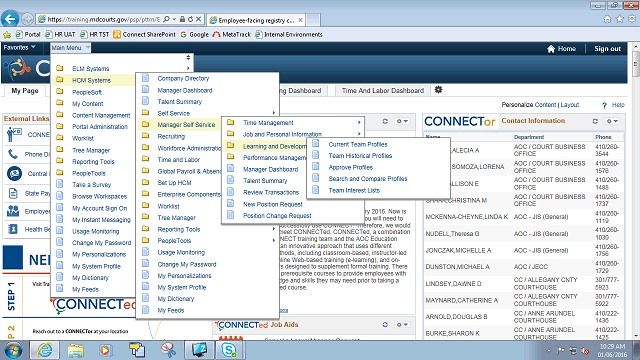The image size is (640, 360).
Task: Choose Search and Compare Profiles
Action: click(367, 178)
